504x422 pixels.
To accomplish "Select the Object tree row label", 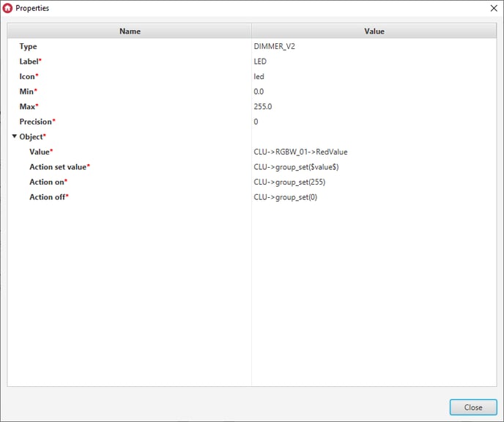I will tap(32, 136).
